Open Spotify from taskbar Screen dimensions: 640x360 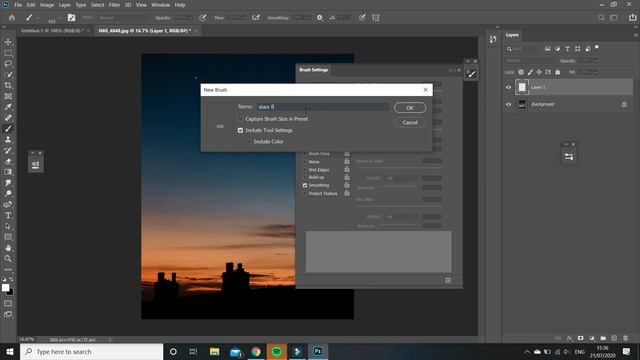[276, 351]
